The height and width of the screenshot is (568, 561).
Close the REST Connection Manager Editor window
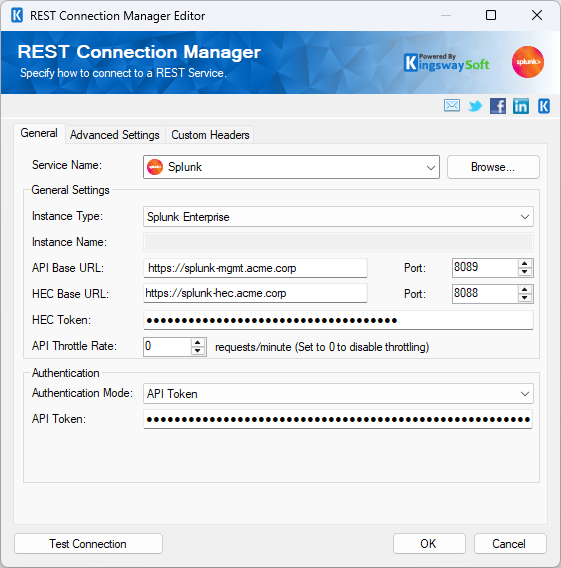pos(537,15)
